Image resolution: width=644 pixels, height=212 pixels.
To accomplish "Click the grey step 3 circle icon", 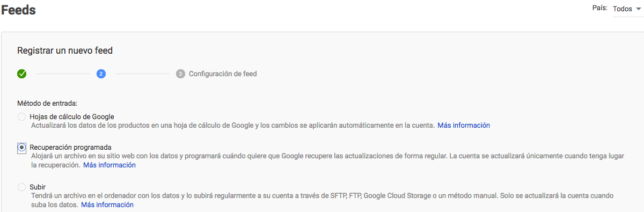I will click(x=180, y=74).
